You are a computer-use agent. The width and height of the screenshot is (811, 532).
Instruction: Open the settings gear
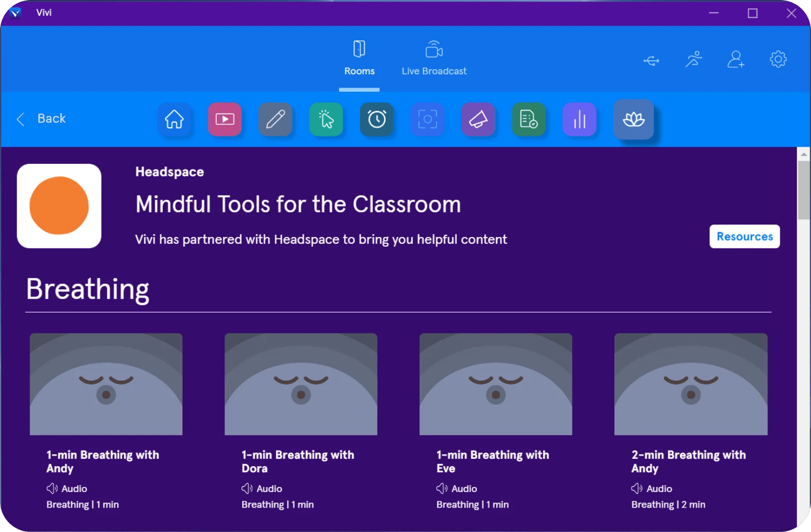pyautogui.click(x=778, y=60)
